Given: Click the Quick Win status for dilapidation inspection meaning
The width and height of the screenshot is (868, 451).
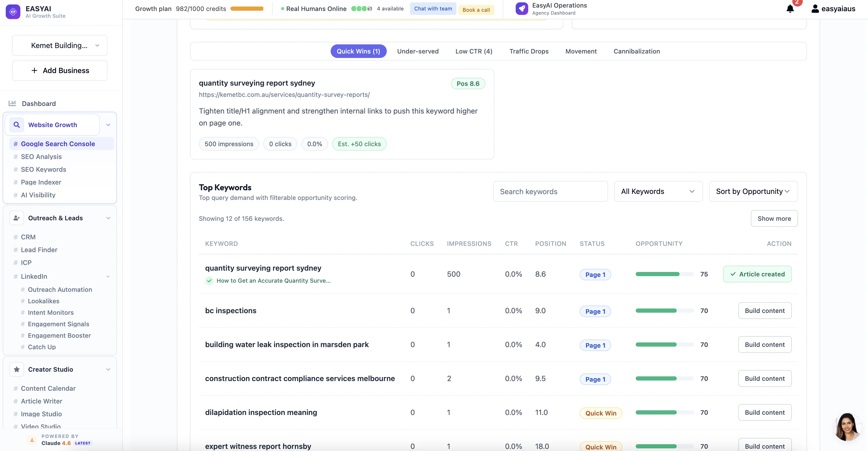Looking at the screenshot, I should pyautogui.click(x=601, y=413).
